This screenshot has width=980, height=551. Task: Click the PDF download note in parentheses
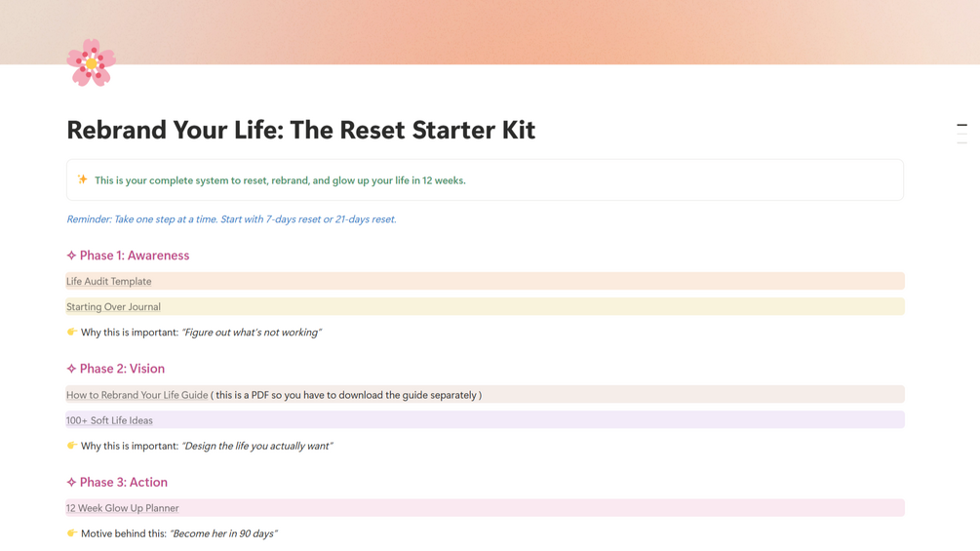click(x=346, y=395)
